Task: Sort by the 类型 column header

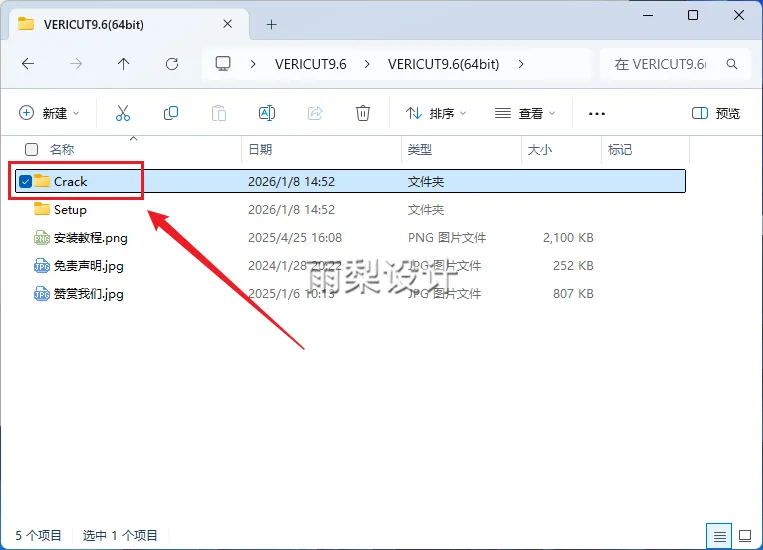Action: click(x=419, y=149)
